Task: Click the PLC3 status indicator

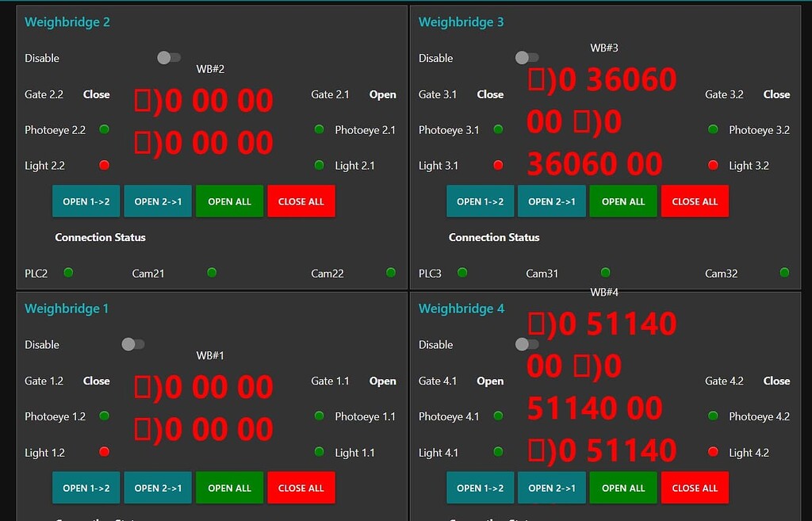Action: (x=462, y=270)
